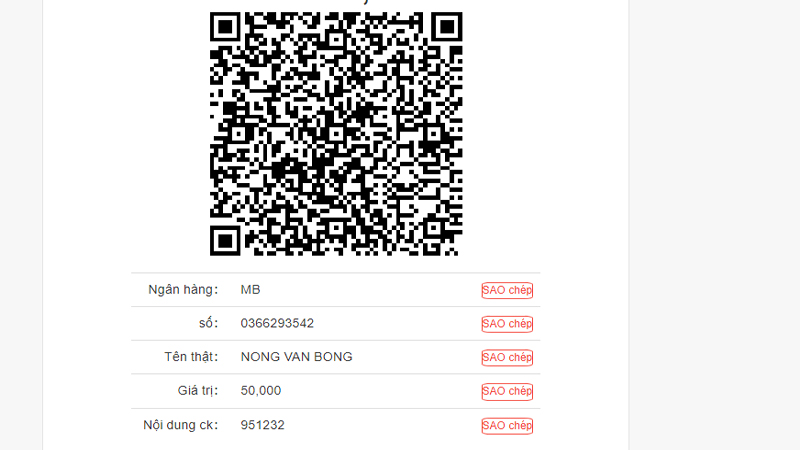Screen dimensions: 800x450
Task: Click the QR code's top-right finder square
Action: 447,27
